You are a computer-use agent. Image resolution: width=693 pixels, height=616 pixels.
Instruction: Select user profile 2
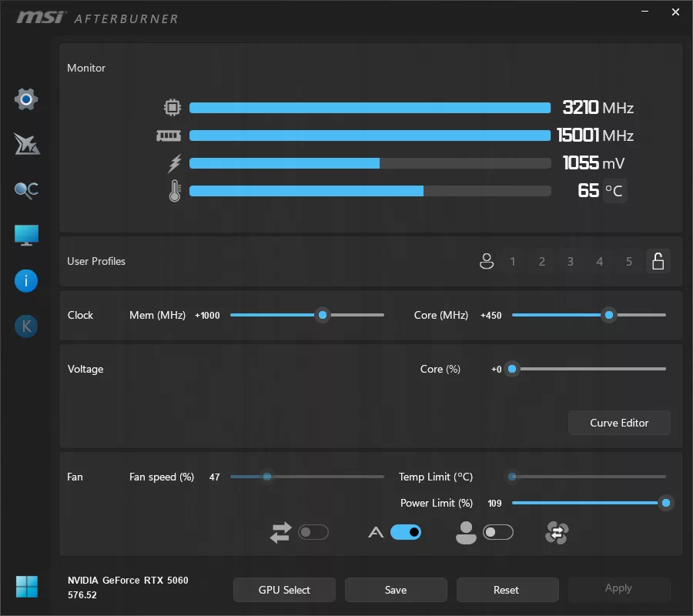pyautogui.click(x=542, y=262)
